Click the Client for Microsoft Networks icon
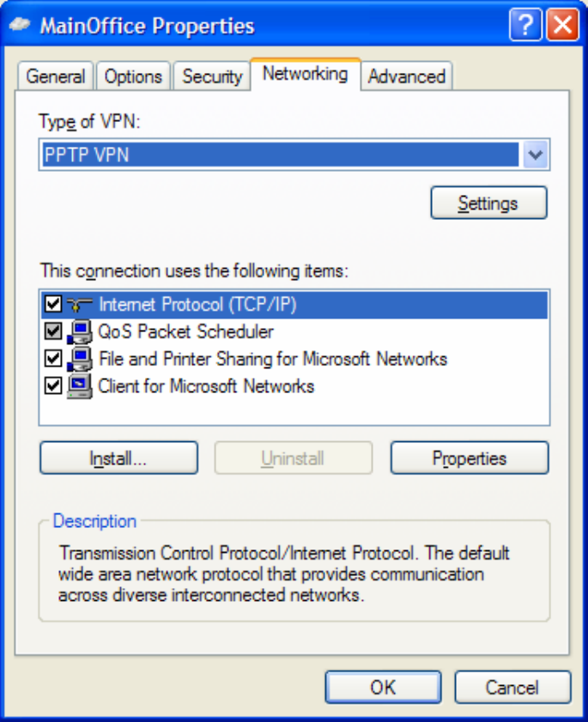This screenshot has height=722, width=588. click(79, 386)
